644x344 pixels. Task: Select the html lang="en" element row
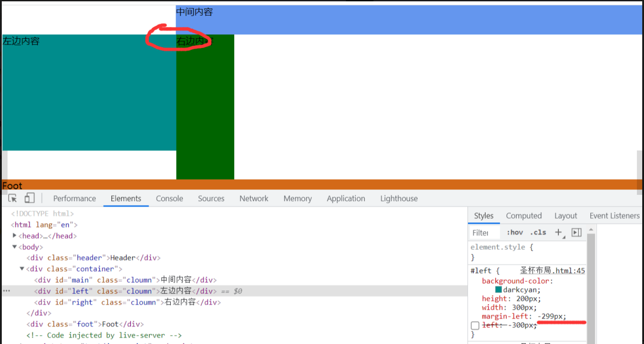click(44, 225)
